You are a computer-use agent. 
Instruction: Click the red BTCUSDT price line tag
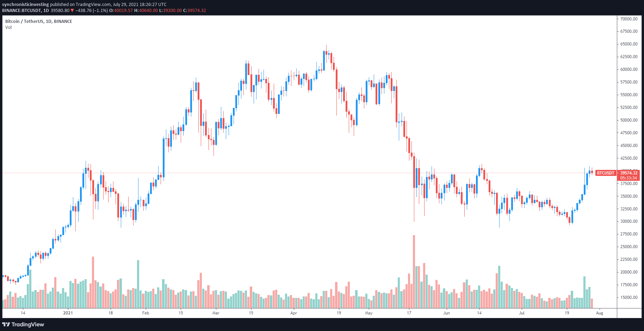point(605,173)
